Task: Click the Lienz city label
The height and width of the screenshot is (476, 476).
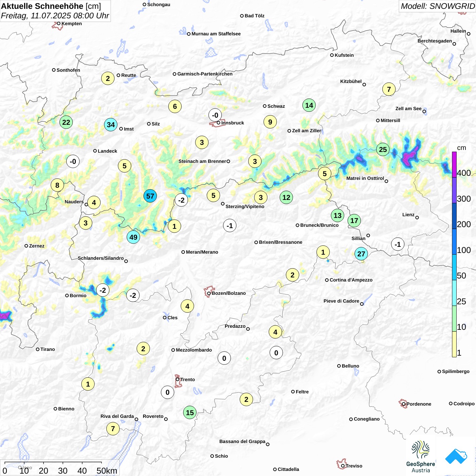Action: point(408,215)
